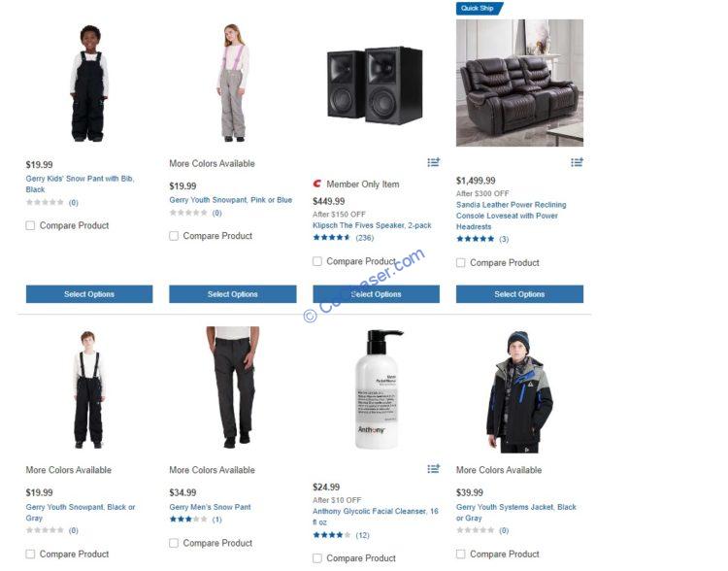The height and width of the screenshot is (571, 728).
Task: Click Select Options under Gerry Kids' Snow Pant
Action: click(89, 294)
